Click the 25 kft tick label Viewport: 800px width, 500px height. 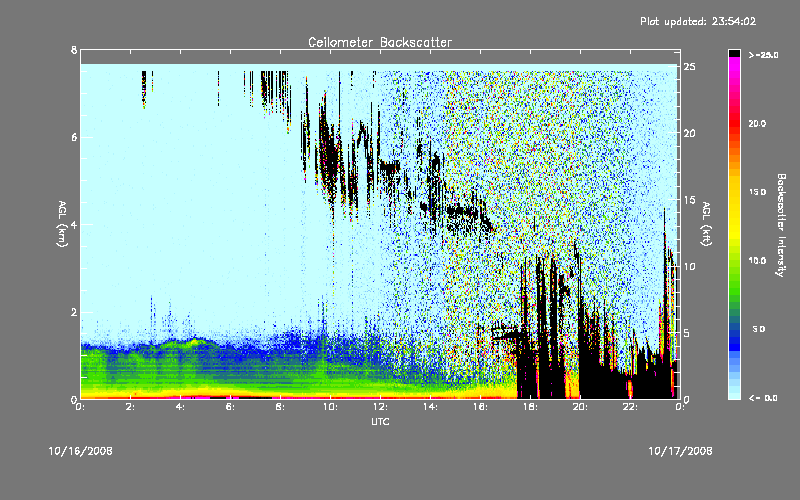click(x=689, y=67)
